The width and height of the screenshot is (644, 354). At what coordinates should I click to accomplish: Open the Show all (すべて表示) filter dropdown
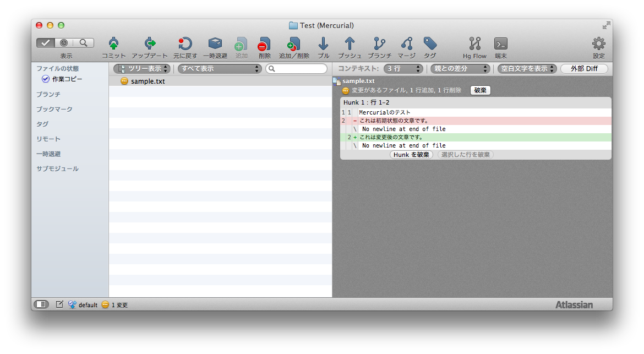[x=220, y=69]
